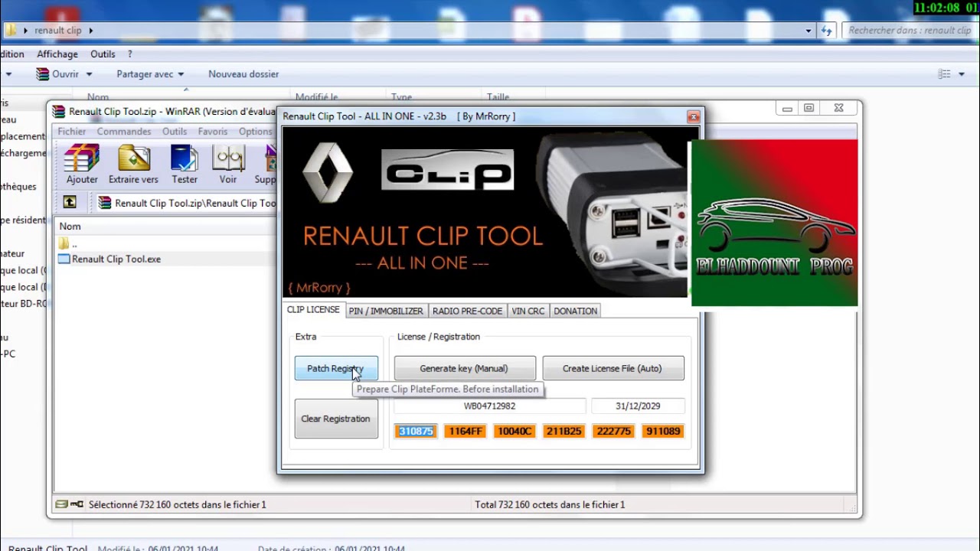The width and height of the screenshot is (980, 551).
Task: Click Nouveau dossier in Explorer toolbar
Action: pos(243,74)
